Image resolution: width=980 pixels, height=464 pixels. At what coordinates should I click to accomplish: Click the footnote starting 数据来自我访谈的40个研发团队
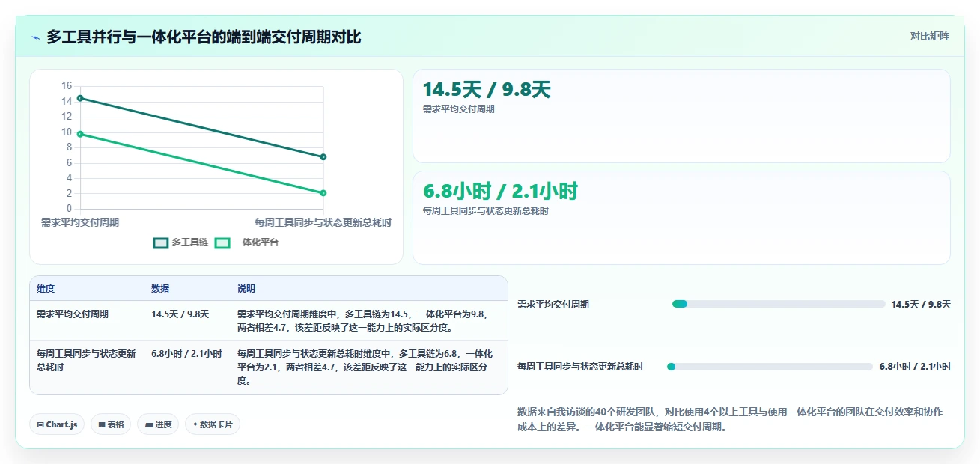pyautogui.click(x=730, y=420)
